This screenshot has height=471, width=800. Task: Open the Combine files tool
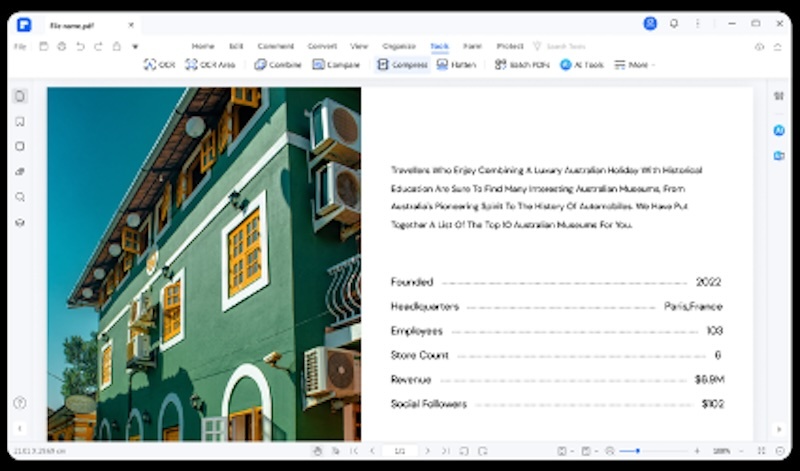pyautogui.click(x=278, y=65)
